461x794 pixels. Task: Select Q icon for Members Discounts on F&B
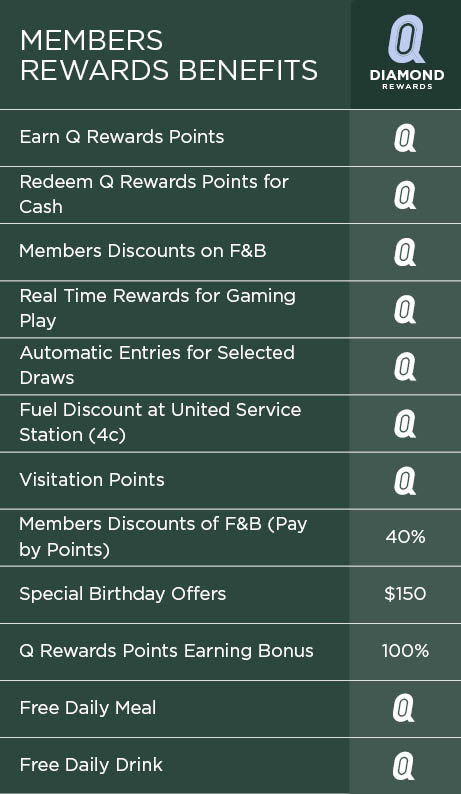pyautogui.click(x=405, y=253)
